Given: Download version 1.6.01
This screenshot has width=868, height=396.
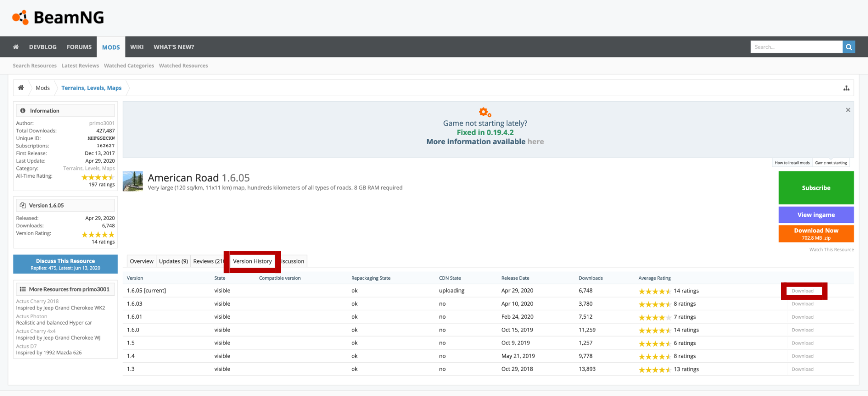Looking at the screenshot, I should (x=802, y=317).
